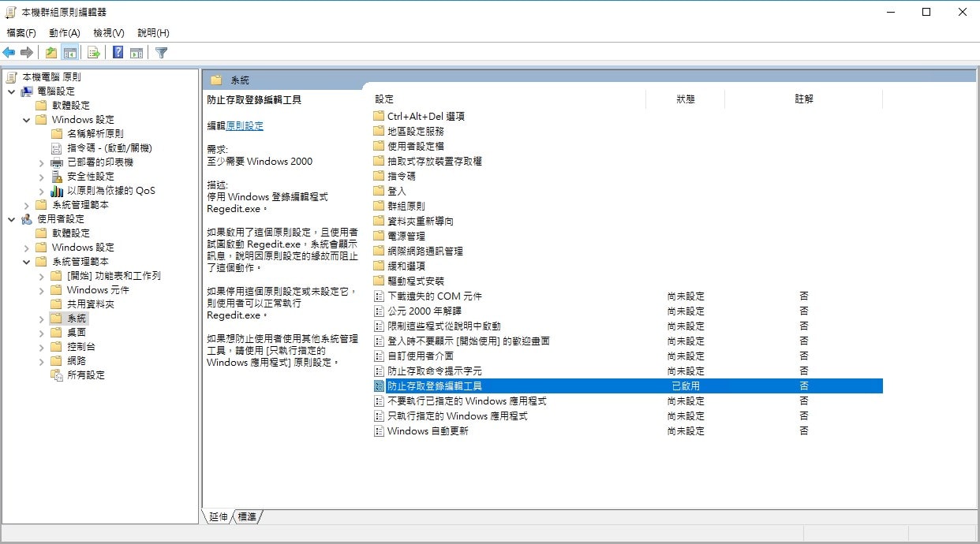The width and height of the screenshot is (980, 544).
Task: Select 所有設定 in the tree
Action: click(x=86, y=375)
